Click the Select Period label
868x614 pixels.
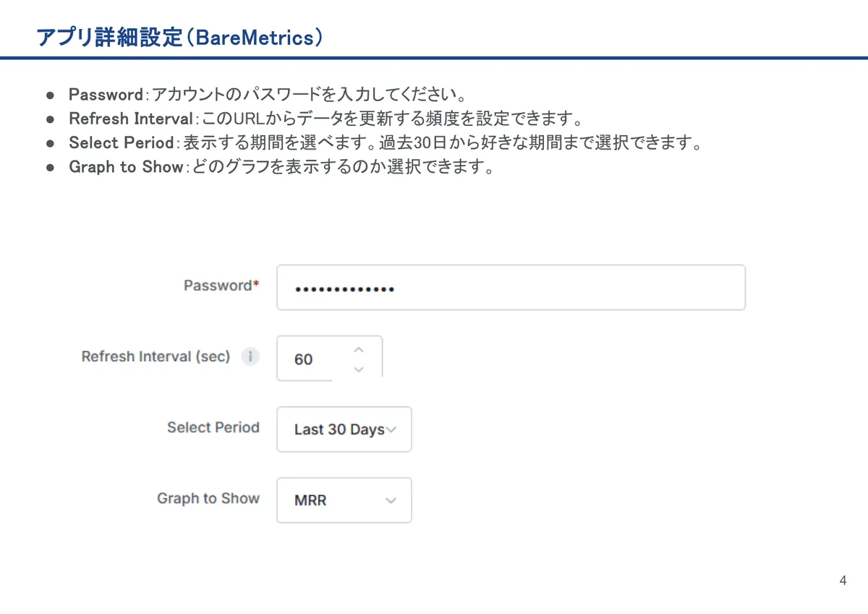coord(213,427)
